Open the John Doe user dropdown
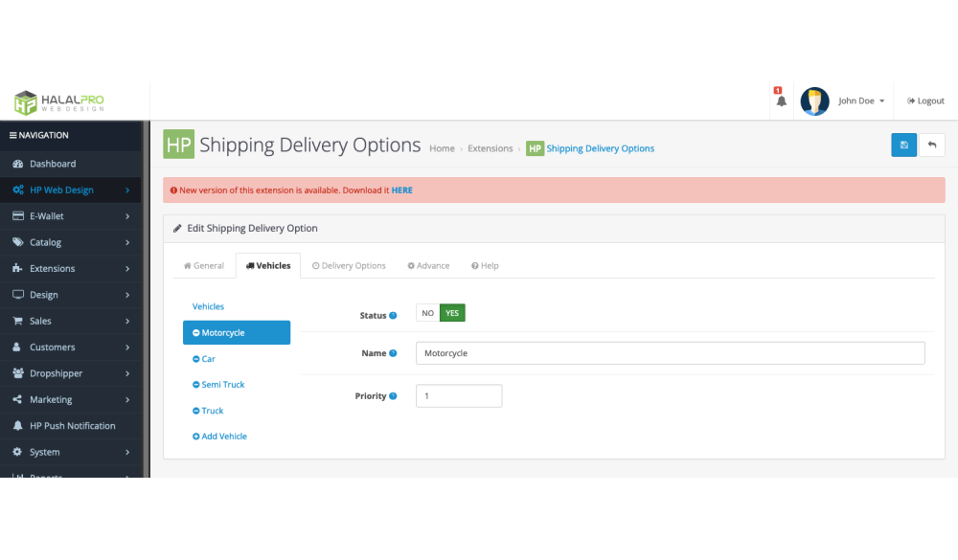 pos(861,101)
